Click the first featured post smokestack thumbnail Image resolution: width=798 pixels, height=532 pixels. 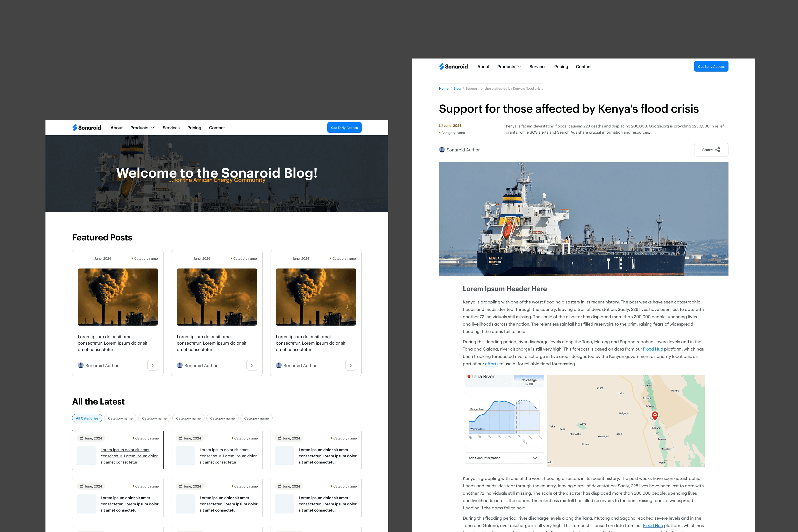click(118, 297)
